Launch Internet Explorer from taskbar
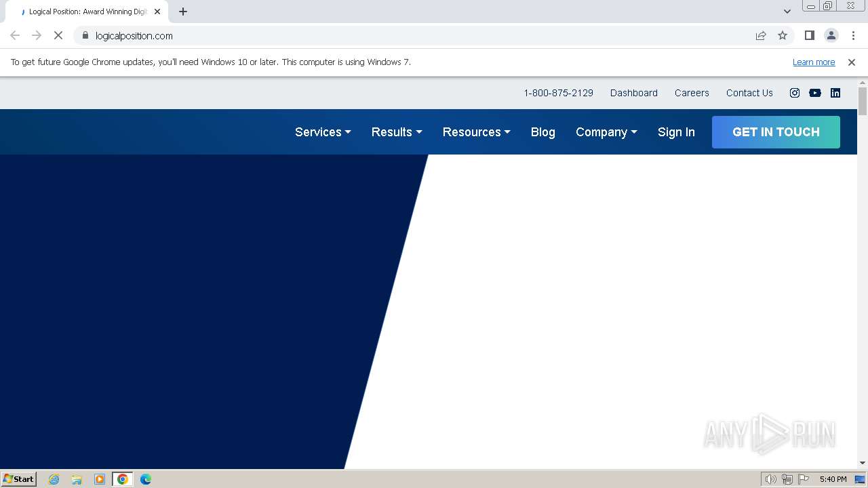The width and height of the screenshot is (868, 488). (x=54, y=479)
